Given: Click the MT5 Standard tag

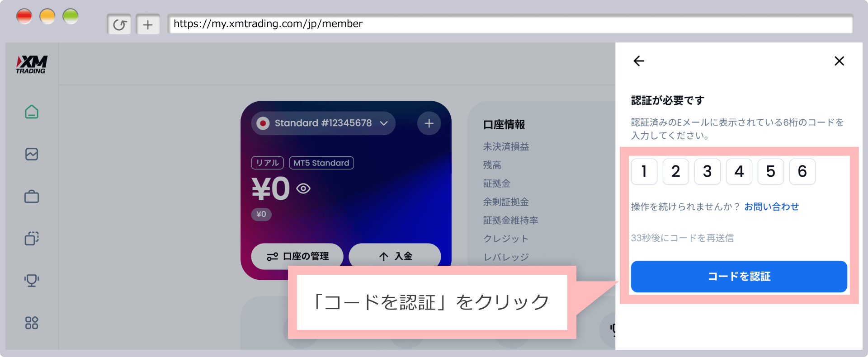Looking at the screenshot, I should [x=321, y=163].
